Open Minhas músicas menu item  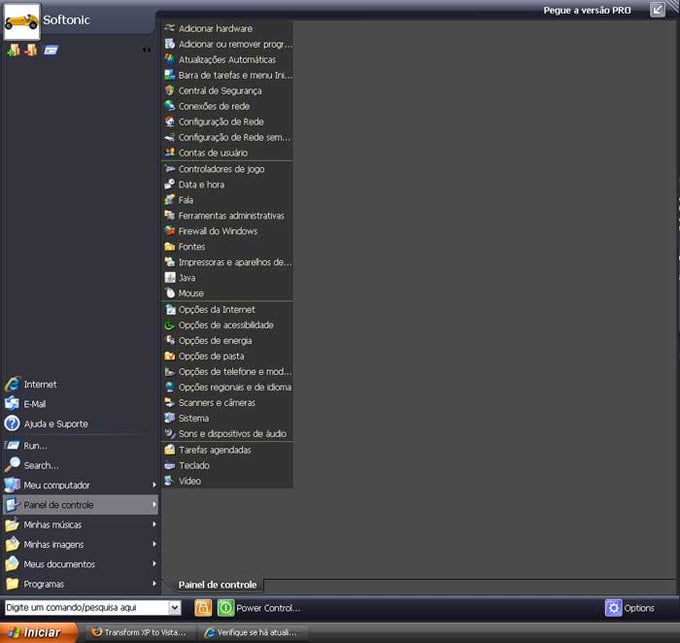[80, 525]
